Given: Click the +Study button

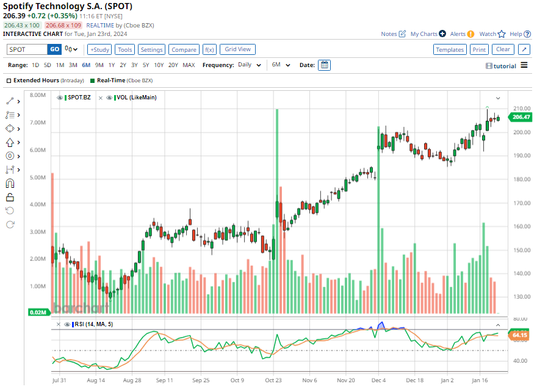Looking at the screenshot, I should [x=99, y=49].
